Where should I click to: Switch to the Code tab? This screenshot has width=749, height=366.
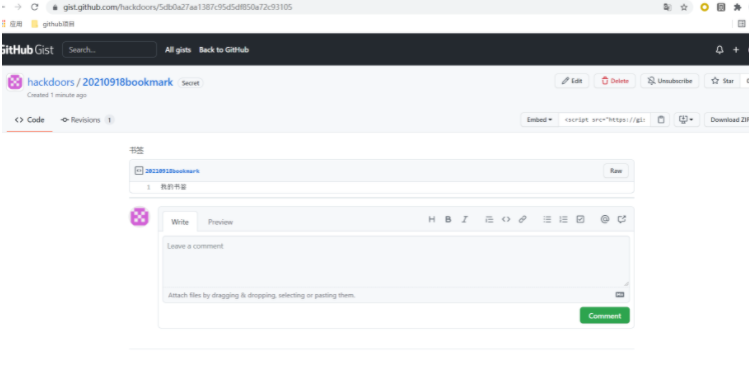coord(30,120)
